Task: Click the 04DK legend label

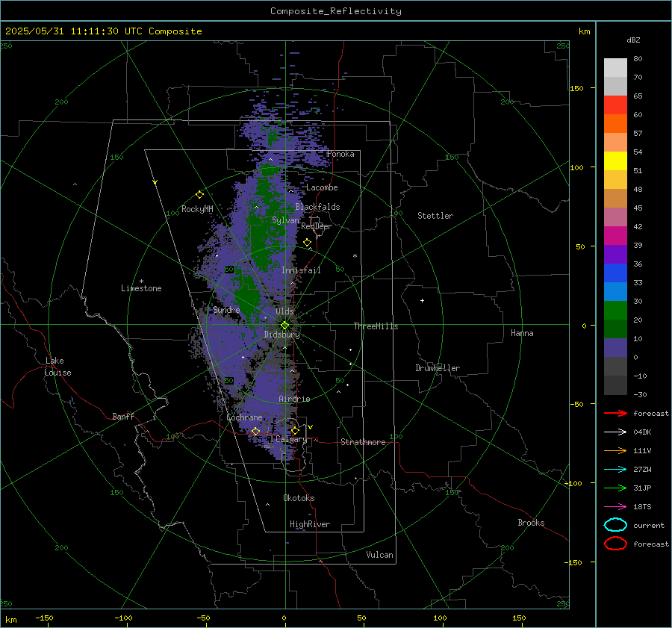Action: coord(642,432)
